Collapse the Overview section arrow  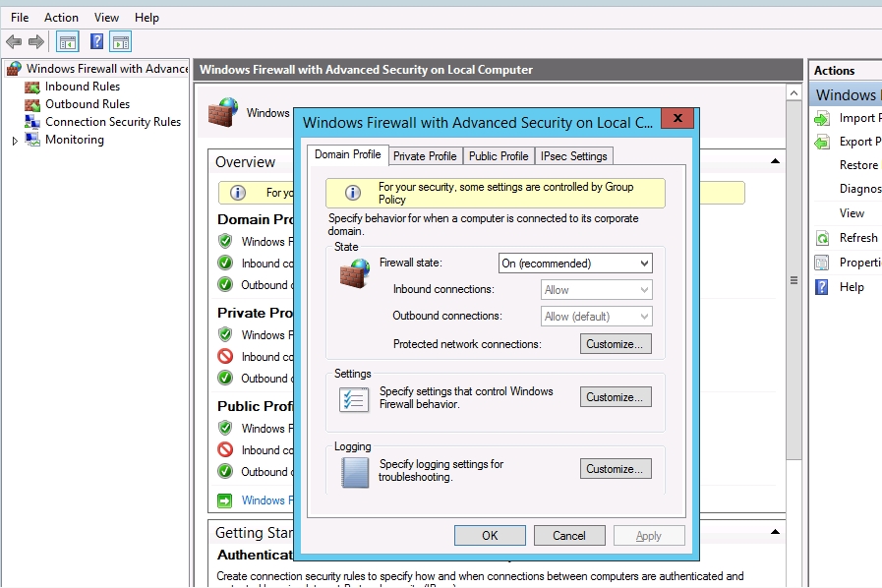click(775, 161)
